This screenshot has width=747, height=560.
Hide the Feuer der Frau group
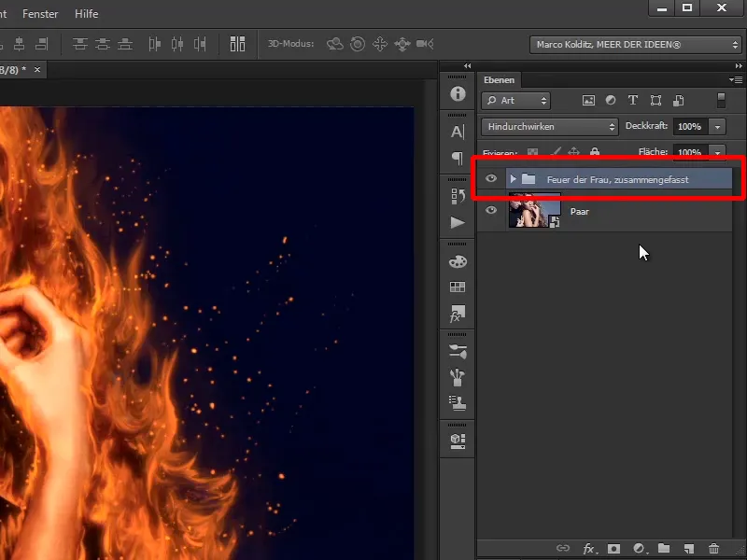pos(491,178)
